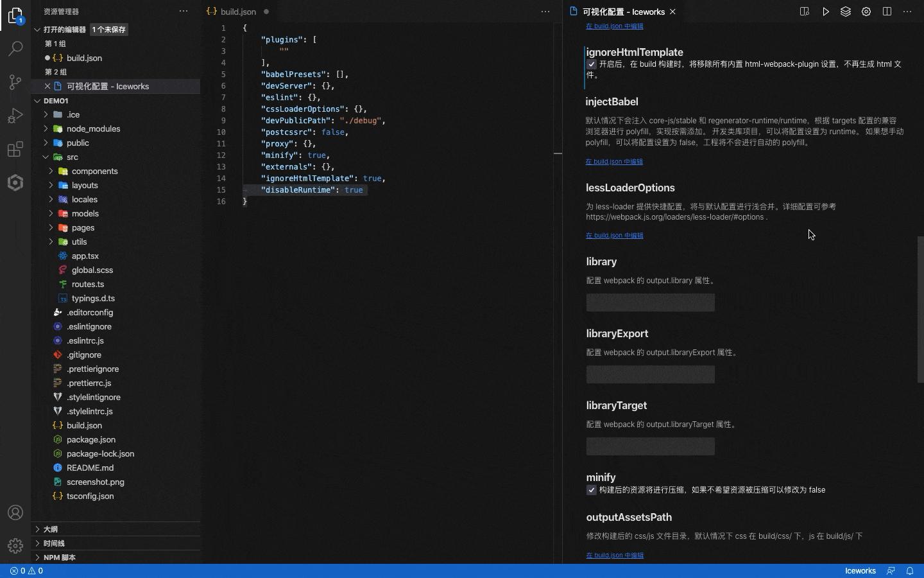
Task: Open the Run and Debug view
Action: pos(15,116)
